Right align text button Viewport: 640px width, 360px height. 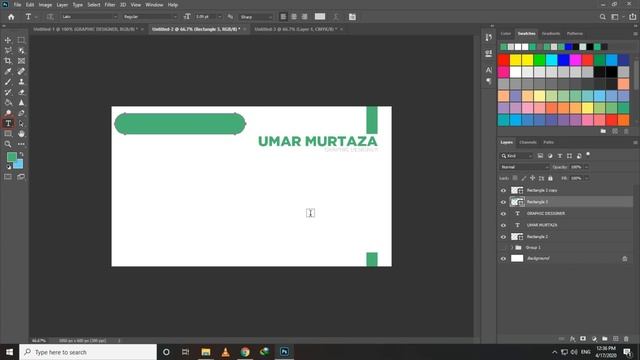click(304, 17)
